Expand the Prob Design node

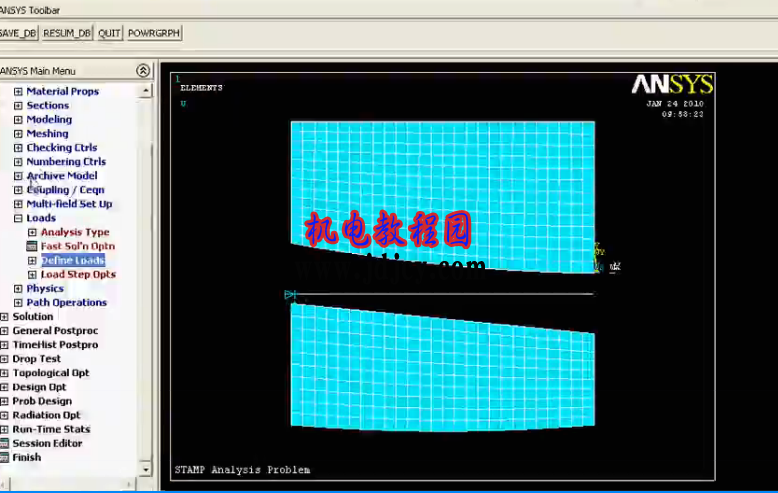(4, 401)
